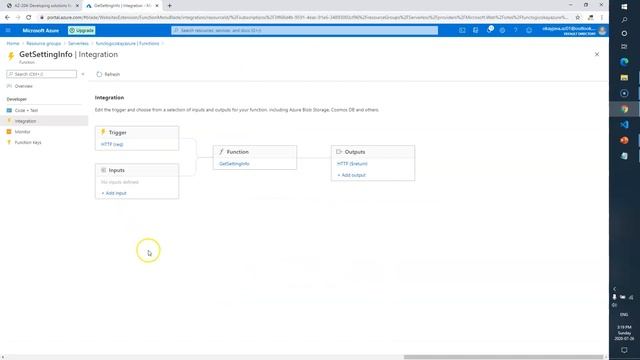The height and width of the screenshot is (360, 640).
Task: Open the feedback smiley icon
Action: (529, 30)
